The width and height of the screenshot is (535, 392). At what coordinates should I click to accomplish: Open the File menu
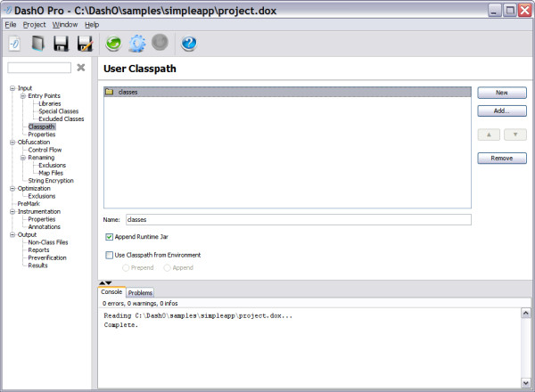(x=11, y=25)
